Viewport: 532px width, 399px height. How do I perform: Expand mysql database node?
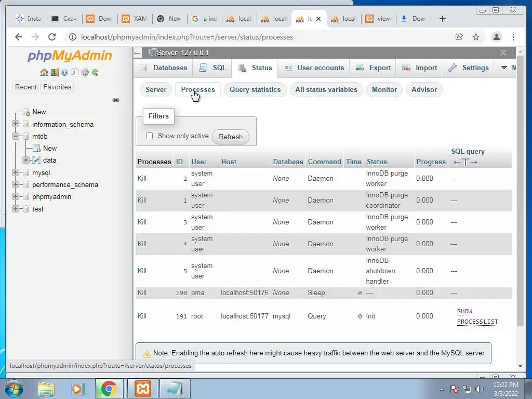coord(15,172)
